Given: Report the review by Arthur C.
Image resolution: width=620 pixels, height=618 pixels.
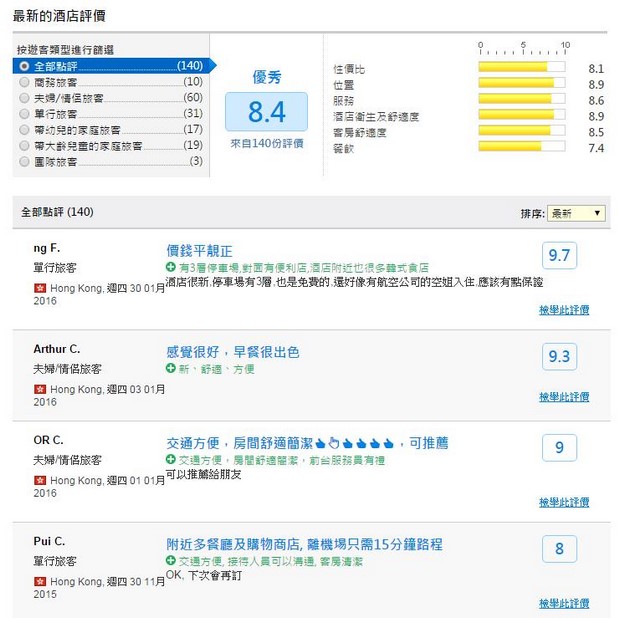Looking at the screenshot, I should click(564, 397).
